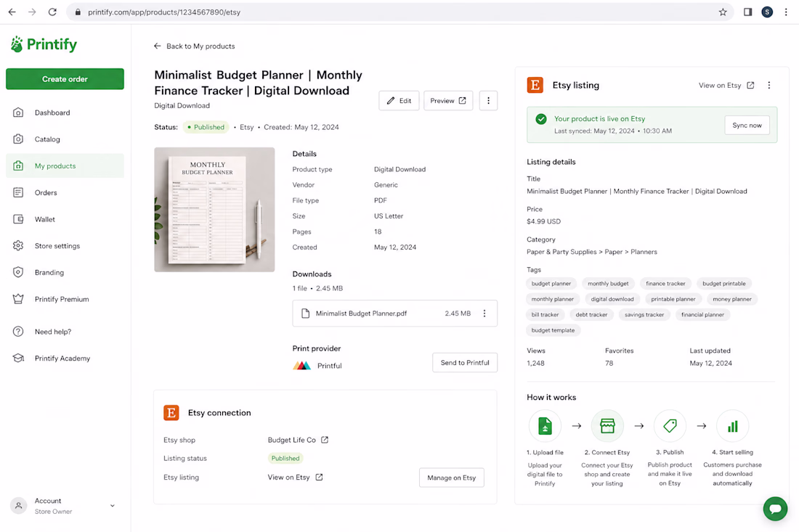This screenshot has height=532, width=799.
Task: Open the budget planner product thumbnail
Action: point(214,210)
